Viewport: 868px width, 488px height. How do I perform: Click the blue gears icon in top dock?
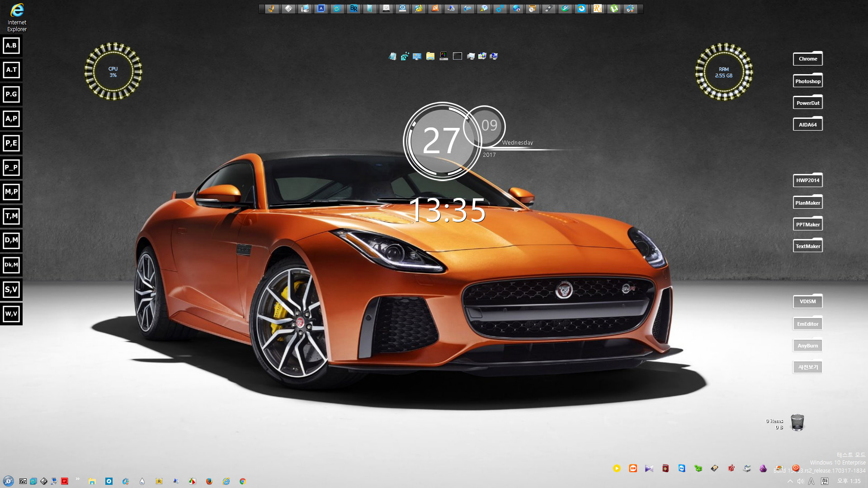pos(500,9)
